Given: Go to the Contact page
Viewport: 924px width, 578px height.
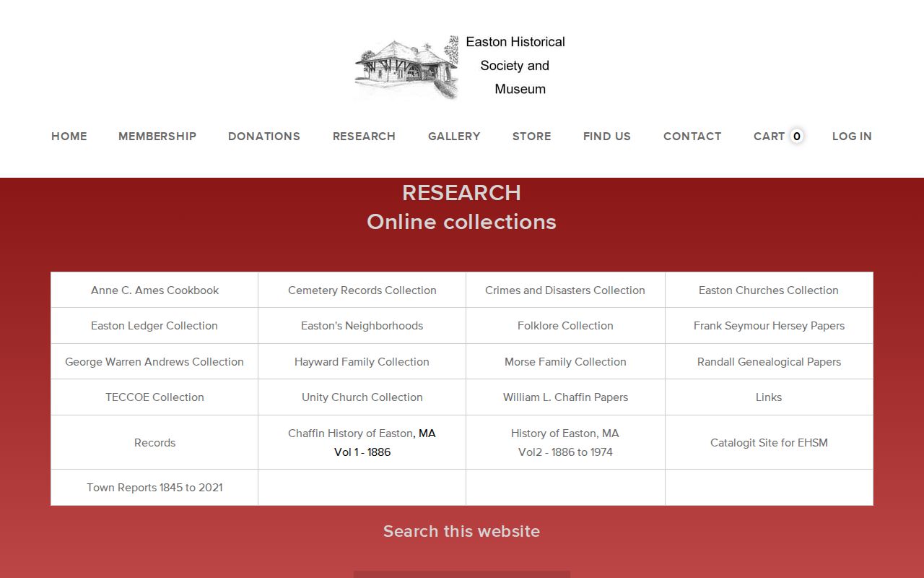Looking at the screenshot, I should [x=692, y=136].
